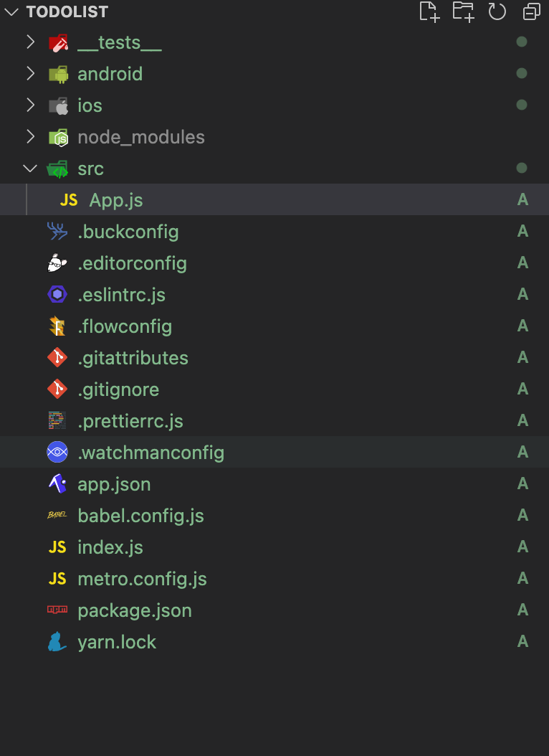The height and width of the screenshot is (756, 549).
Task: Click the New Folder icon
Action: pos(463,11)
